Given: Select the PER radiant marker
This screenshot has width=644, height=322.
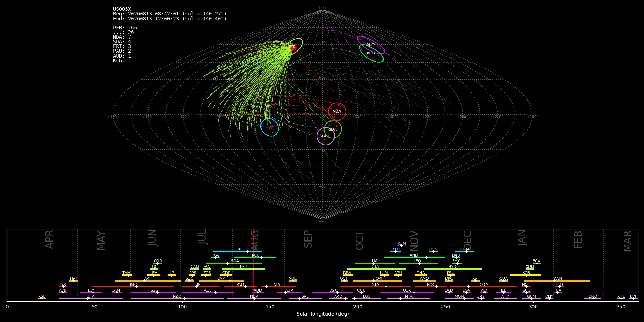Looking at the screenshot, I should coord(292,47).
